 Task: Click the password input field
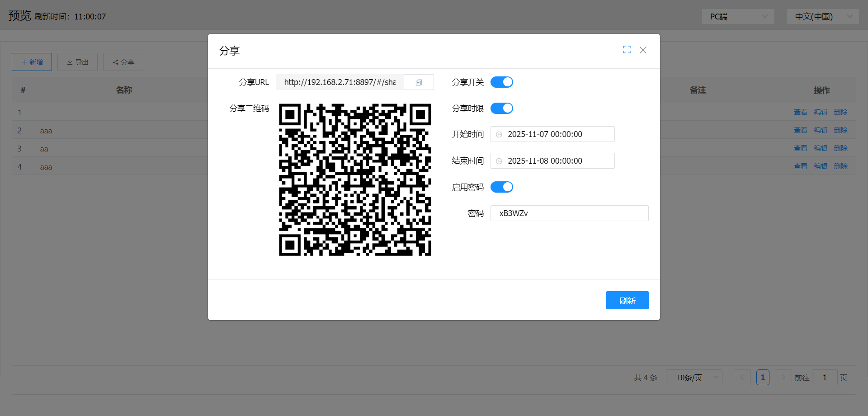(569, 213)
